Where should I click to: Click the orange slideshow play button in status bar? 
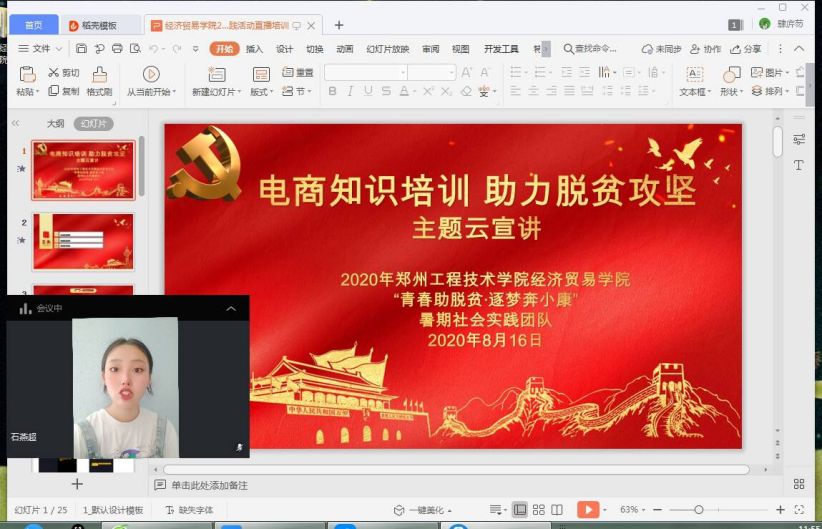(x=588, y=510)
